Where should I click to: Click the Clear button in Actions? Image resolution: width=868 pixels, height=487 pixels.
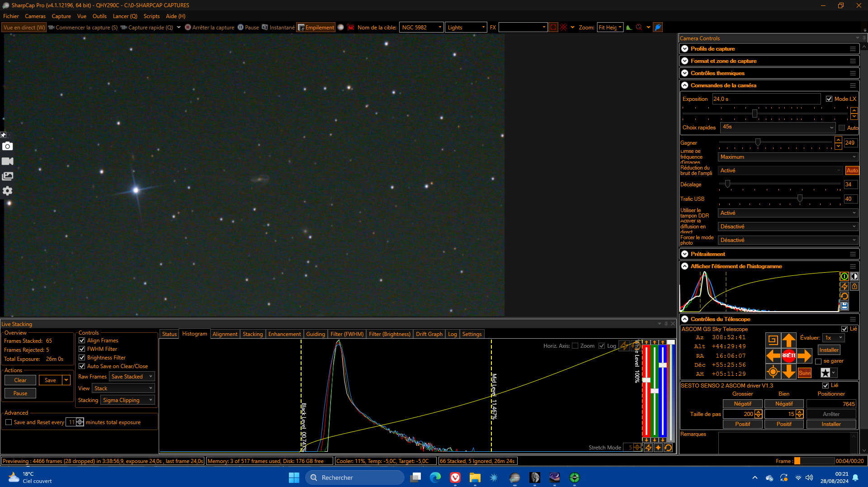click(x=20, y=380)
